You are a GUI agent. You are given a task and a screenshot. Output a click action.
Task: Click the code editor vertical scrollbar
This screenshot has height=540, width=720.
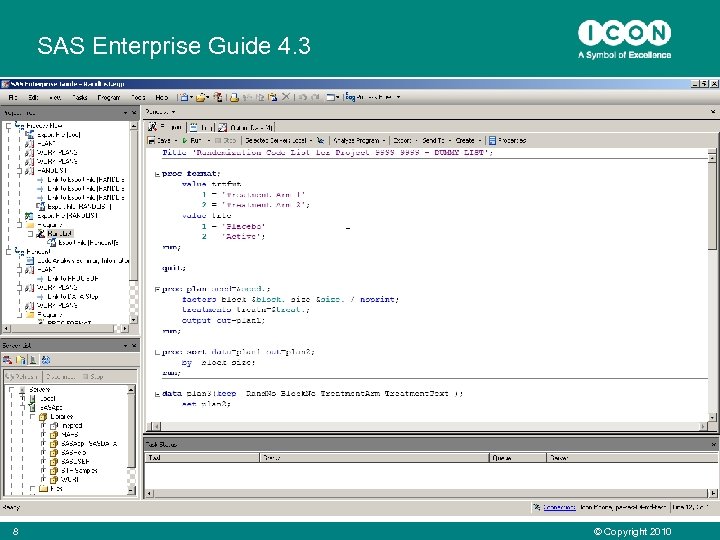point(712,285)
